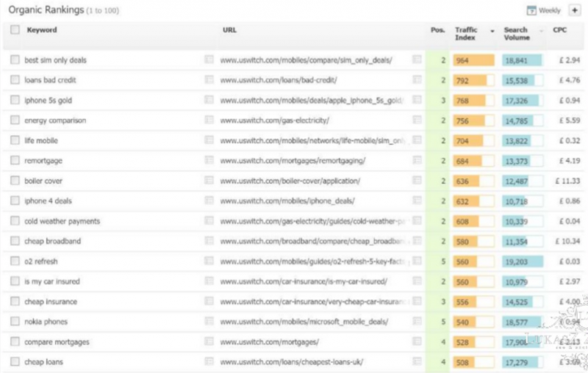Toggle the select-all Keyword header checkbox
This screenshot has width=588, height=373.
(15, 29)
